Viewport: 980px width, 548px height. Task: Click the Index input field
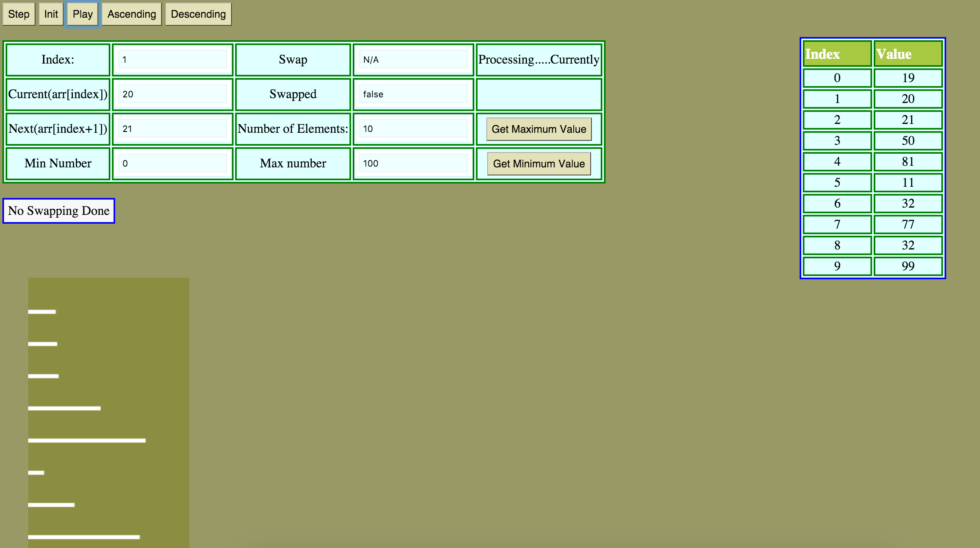pos(172,60)
